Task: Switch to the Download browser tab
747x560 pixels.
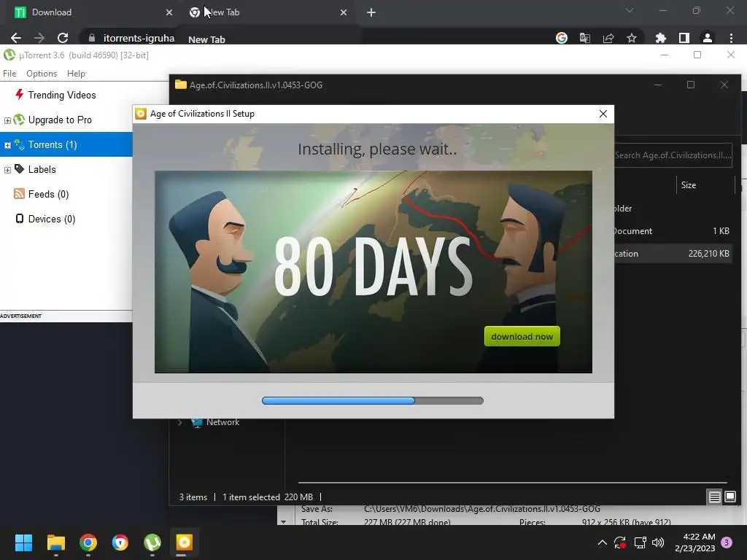Action: coord(90,12)
